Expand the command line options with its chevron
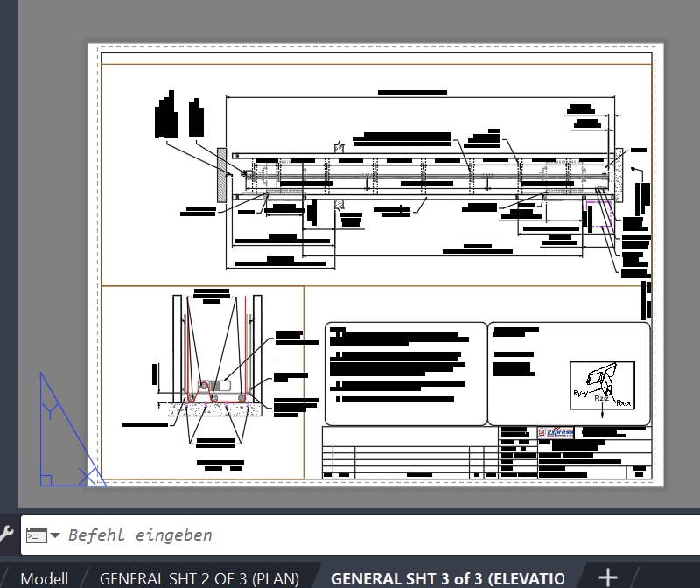The image size is (700, 588). pyautogui.click(x=56, y=535)
